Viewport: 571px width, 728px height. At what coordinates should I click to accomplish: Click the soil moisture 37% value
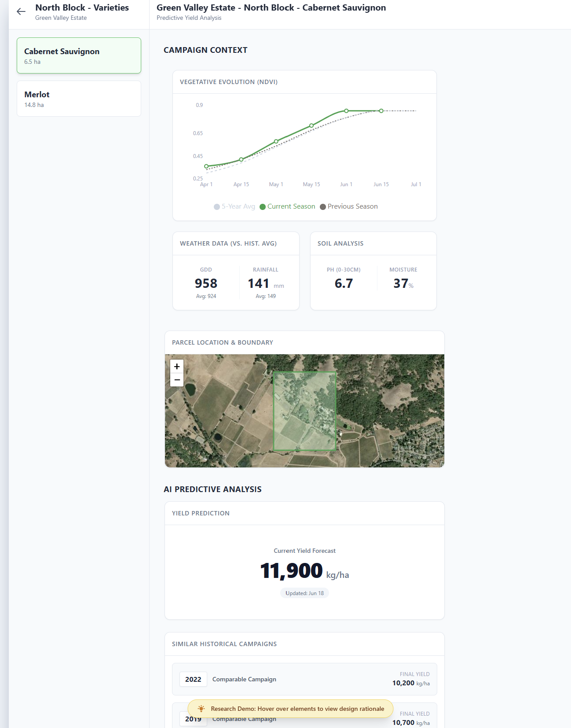[x=403, y=283]
